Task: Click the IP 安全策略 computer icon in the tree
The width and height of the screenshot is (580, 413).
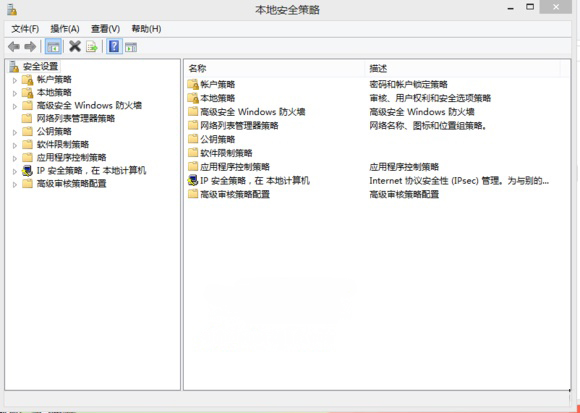Action: pos(28,170)
